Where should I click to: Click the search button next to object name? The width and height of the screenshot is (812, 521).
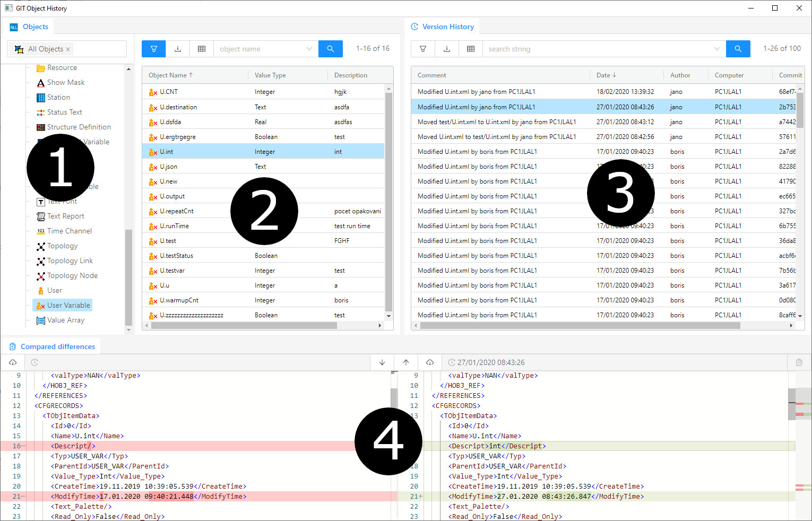click(x=330, y=49)
